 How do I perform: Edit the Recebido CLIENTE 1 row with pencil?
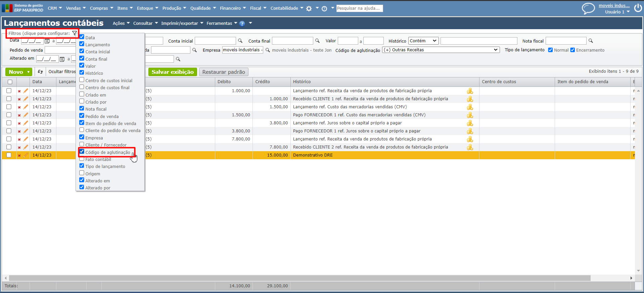(26, 99)
